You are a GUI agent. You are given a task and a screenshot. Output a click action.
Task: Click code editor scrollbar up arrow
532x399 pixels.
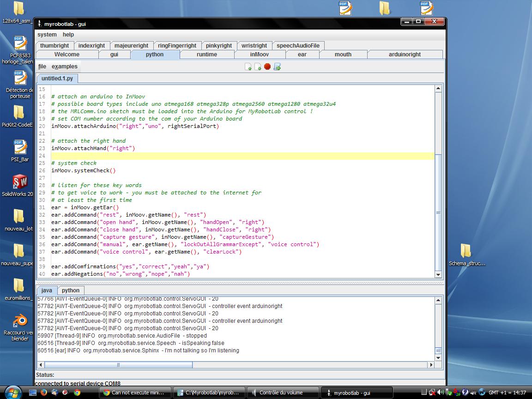click(x=438, y=89)
